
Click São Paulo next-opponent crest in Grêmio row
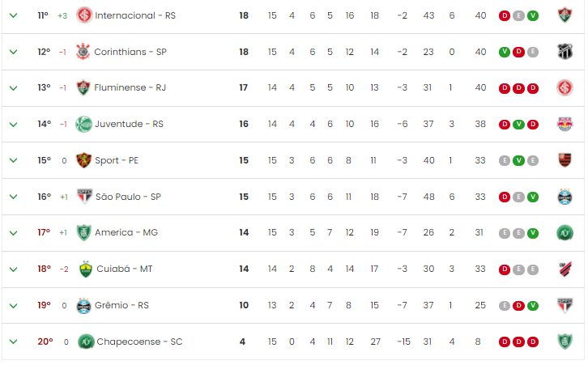[x=565, y=305]
